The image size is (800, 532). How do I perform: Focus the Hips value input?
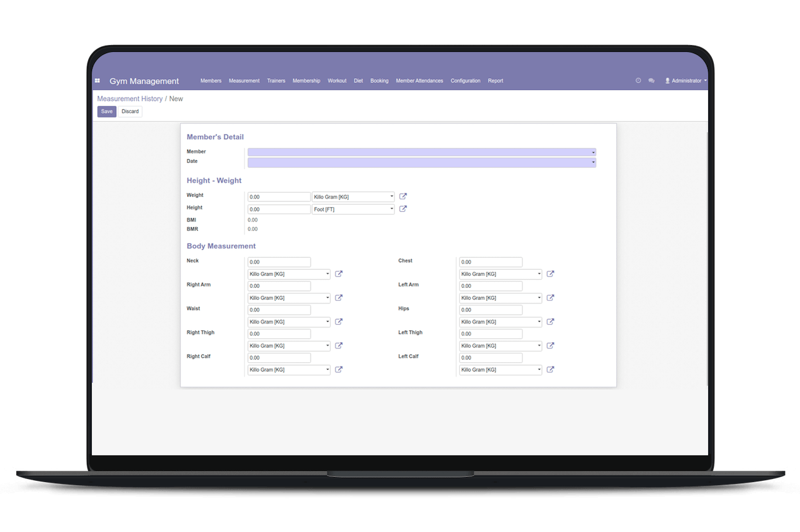(x=491, y=310)
